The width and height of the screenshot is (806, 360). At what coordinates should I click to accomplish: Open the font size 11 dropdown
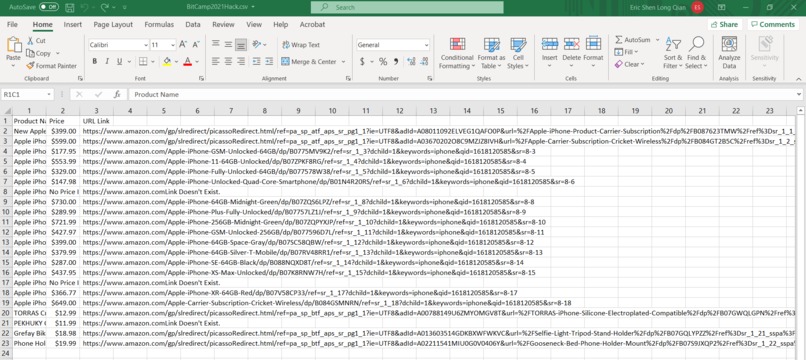(x=173, y=45)
